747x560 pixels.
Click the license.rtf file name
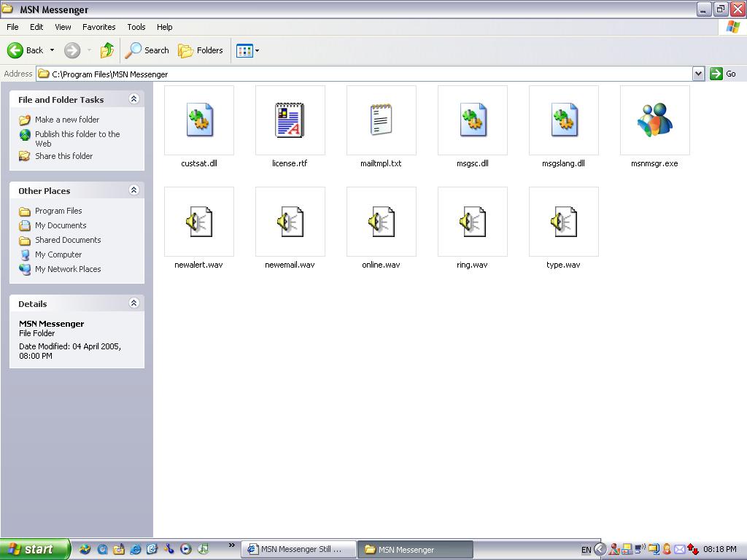pos(290,163)
